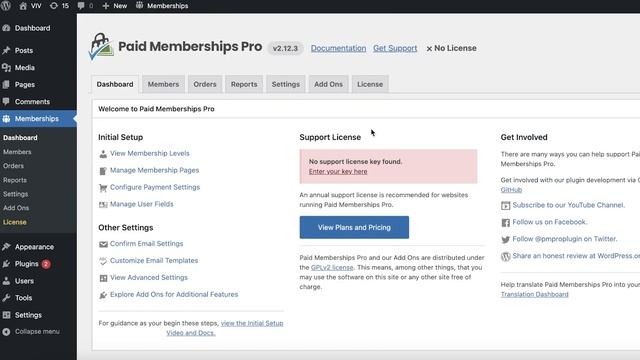Switch to the Orders tab
This screenshot has width=640, height=360.
205,84
